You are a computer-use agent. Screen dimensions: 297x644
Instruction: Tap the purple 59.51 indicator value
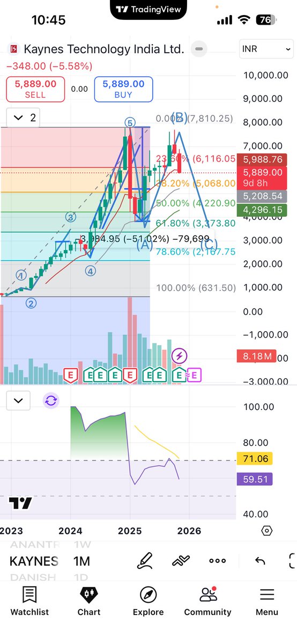[x=255, y=479]
